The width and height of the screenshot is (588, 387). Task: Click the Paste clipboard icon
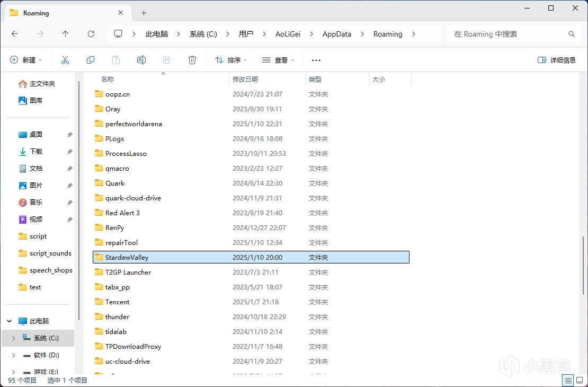116,60
